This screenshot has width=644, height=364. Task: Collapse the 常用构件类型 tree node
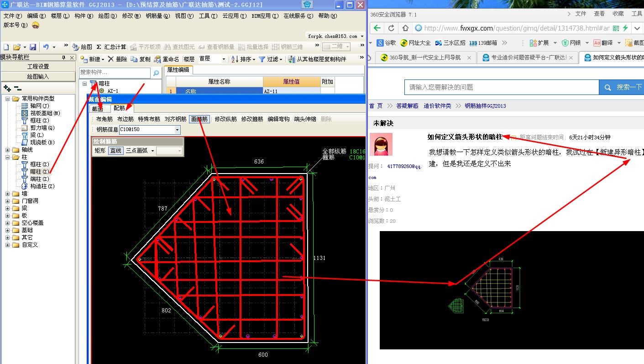coord(8,99)
